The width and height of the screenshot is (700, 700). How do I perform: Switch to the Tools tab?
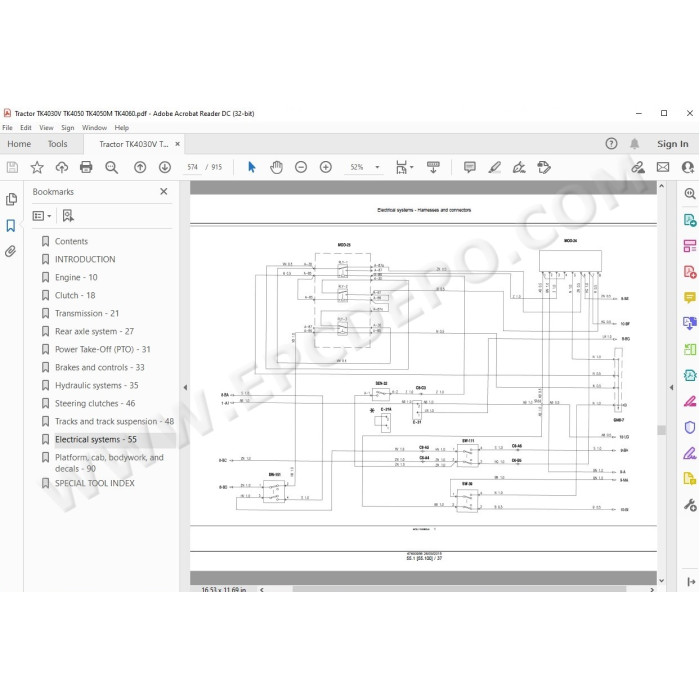click(x=57, y=144)
